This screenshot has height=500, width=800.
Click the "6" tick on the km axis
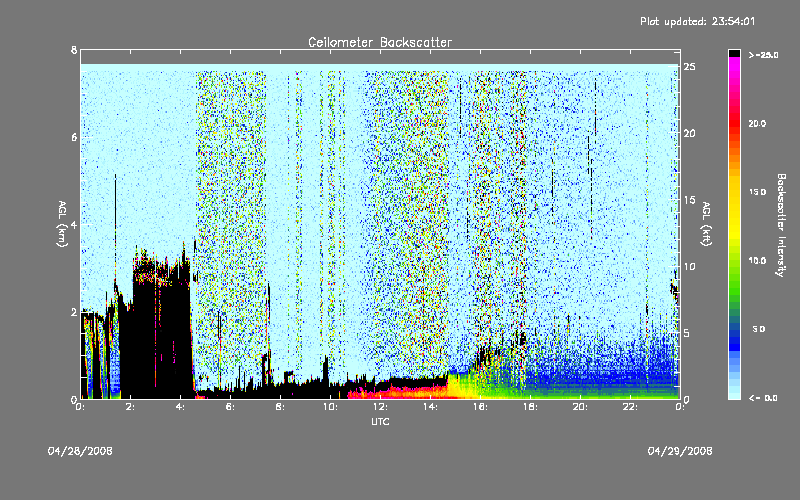pos(74,137)
